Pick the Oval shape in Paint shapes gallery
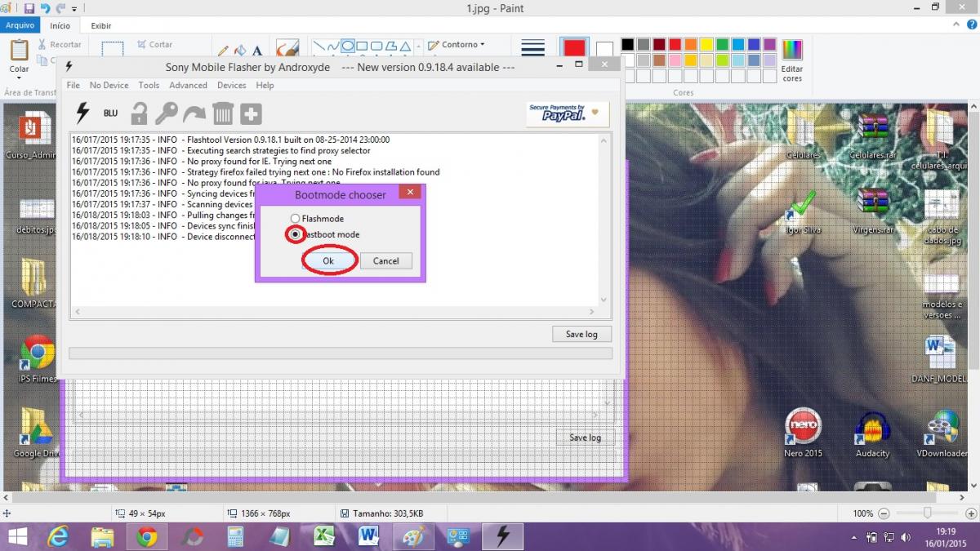The image size is (980, 551). pos(348,46)
